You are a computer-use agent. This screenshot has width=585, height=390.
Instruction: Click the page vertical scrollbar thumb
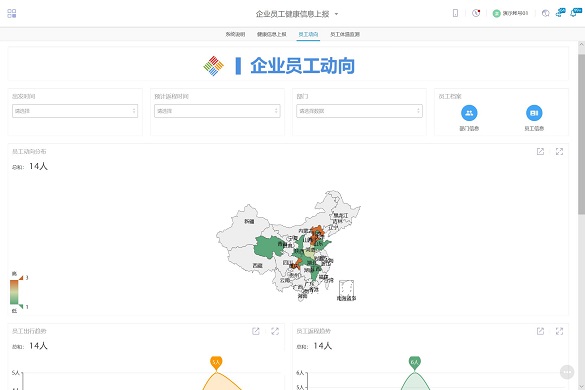[x=581, y=134]
